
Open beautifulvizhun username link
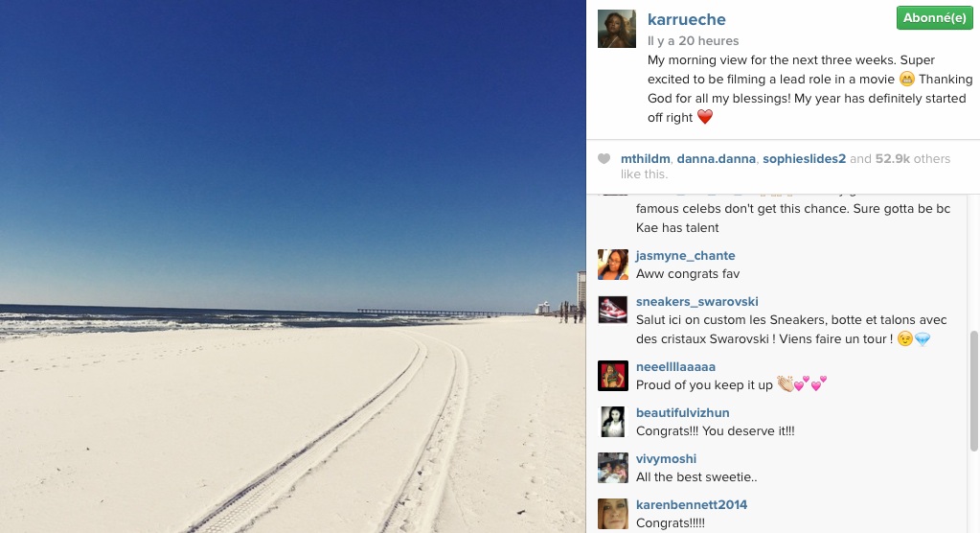coord(682,413)
